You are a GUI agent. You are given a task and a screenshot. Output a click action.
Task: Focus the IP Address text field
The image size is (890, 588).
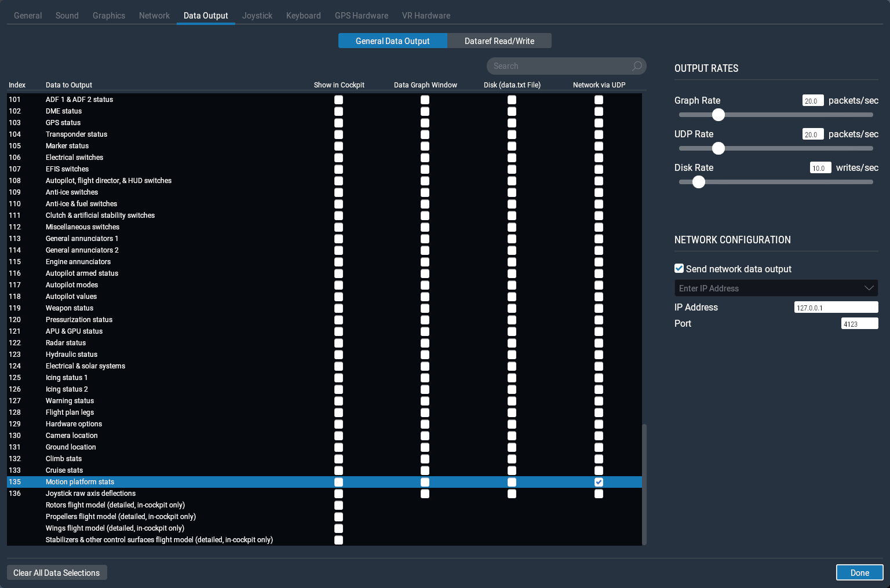click(x=836, y=308)
